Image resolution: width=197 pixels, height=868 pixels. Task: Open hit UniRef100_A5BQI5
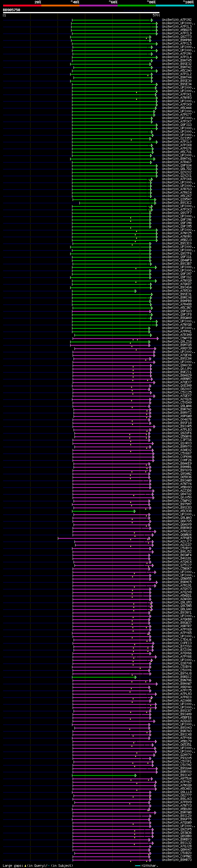tap(177, 30)
